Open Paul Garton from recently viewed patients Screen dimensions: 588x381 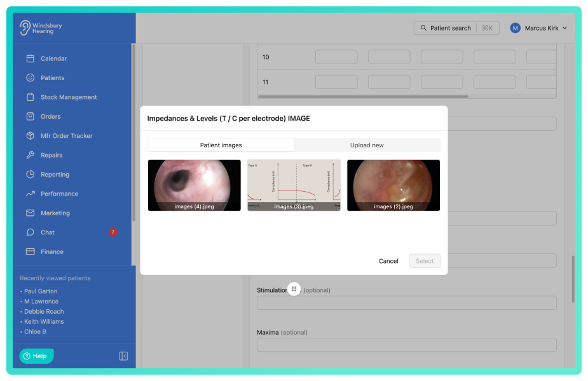coord(41,291)
